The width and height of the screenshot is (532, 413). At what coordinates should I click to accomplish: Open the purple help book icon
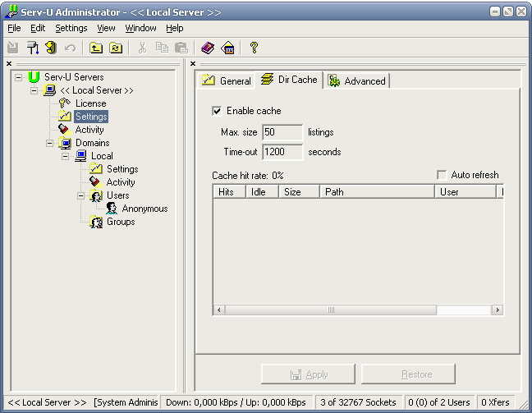[208, 48]
